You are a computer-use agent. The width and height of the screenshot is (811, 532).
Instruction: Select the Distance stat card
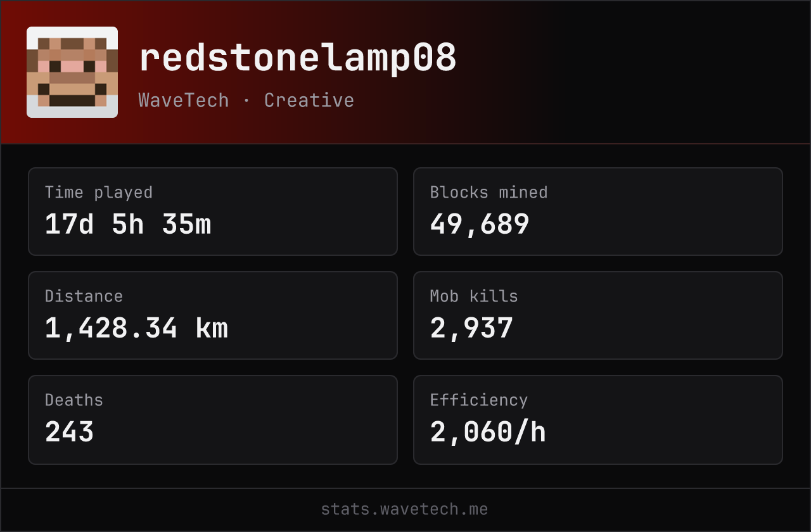[x=213, y=315]
